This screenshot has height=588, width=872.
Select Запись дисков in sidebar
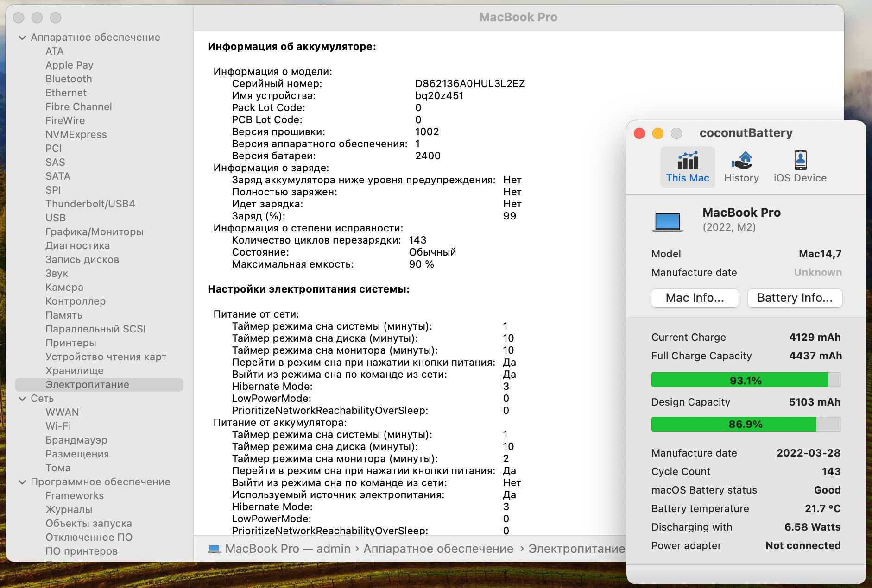tap(82, 260)
